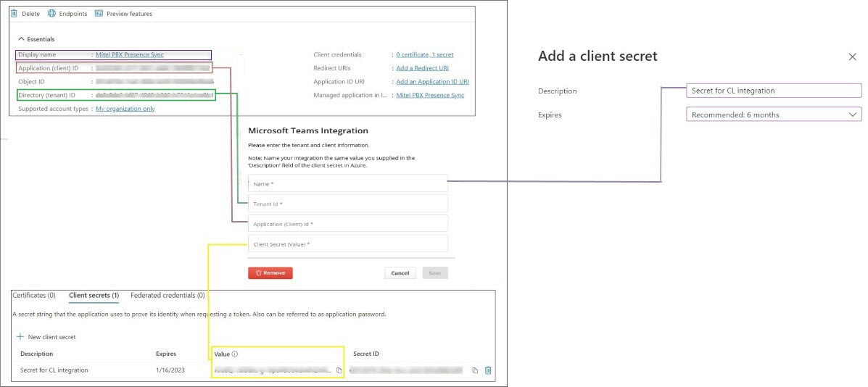Click the Name input field
Viewport: 868px width, 387px height.
(347, 183)
